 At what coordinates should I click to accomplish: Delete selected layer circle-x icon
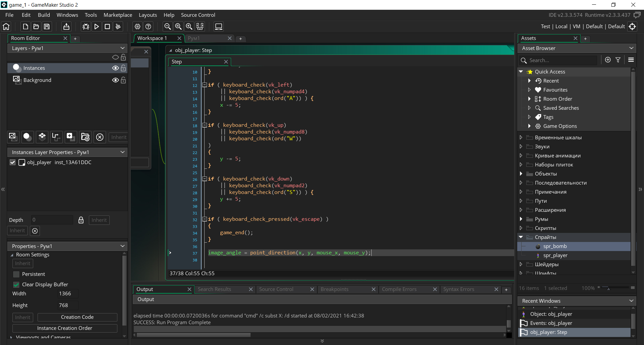[100, 137]
